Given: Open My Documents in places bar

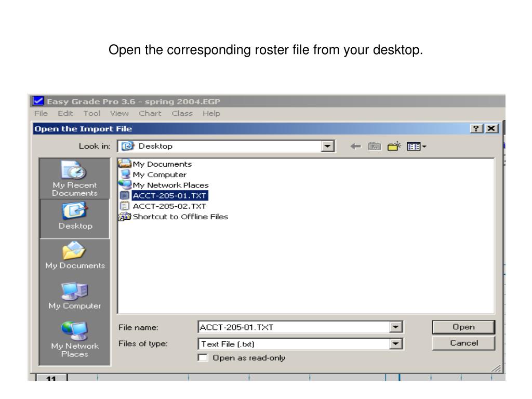Looking at the screenshot, I should 75,255.
